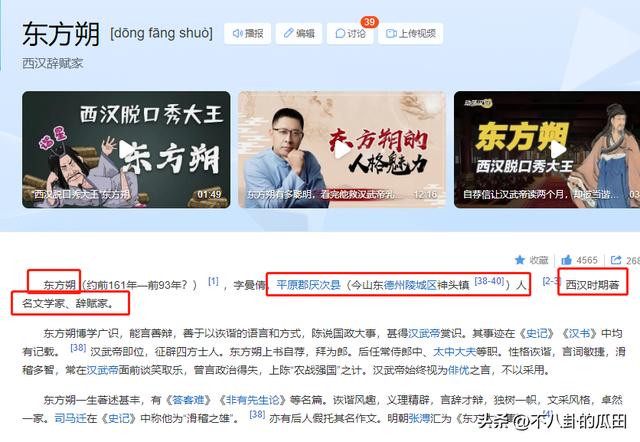Click the citation reference [38-40]
Viewport: 640px width, 442px height.
tap(489, 281)
